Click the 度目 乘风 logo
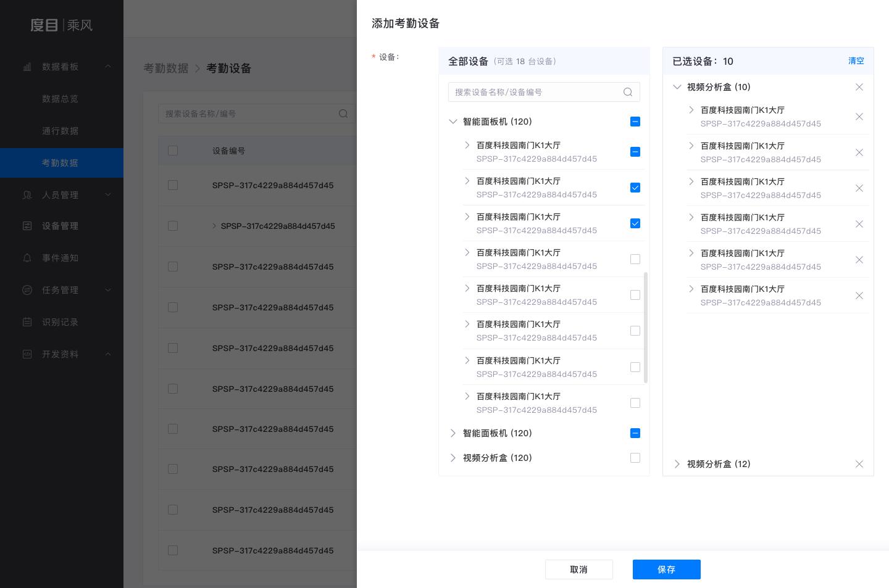The height and width of the screenshot is (588, 889). click(62, 25)
